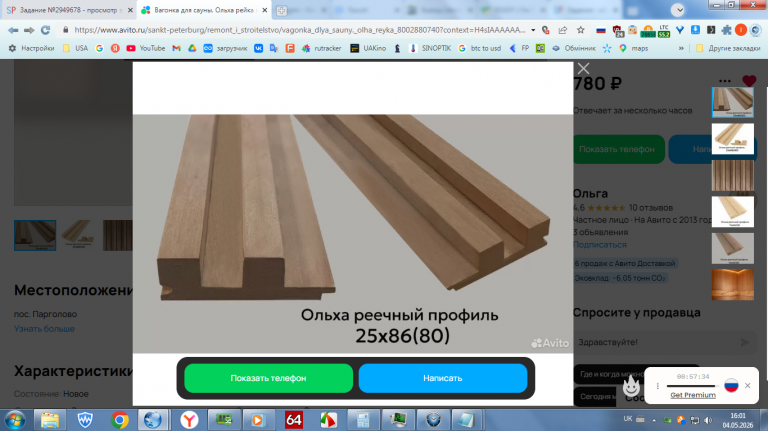Click the blue Написать button under photo
Viewport: 768px width, 431px height.
[x=443, y=378]
